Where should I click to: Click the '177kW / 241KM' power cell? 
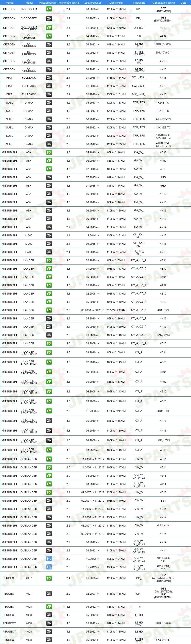[116, 411]
